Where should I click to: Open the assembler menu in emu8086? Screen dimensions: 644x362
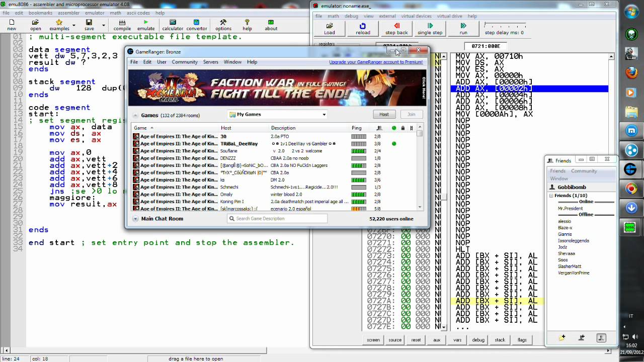68,13
